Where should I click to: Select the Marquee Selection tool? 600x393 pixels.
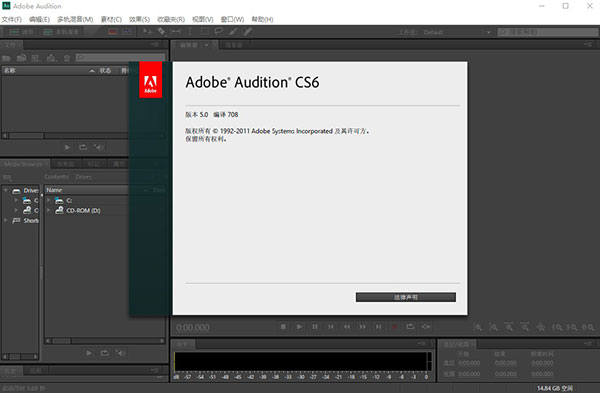point(205,31)
